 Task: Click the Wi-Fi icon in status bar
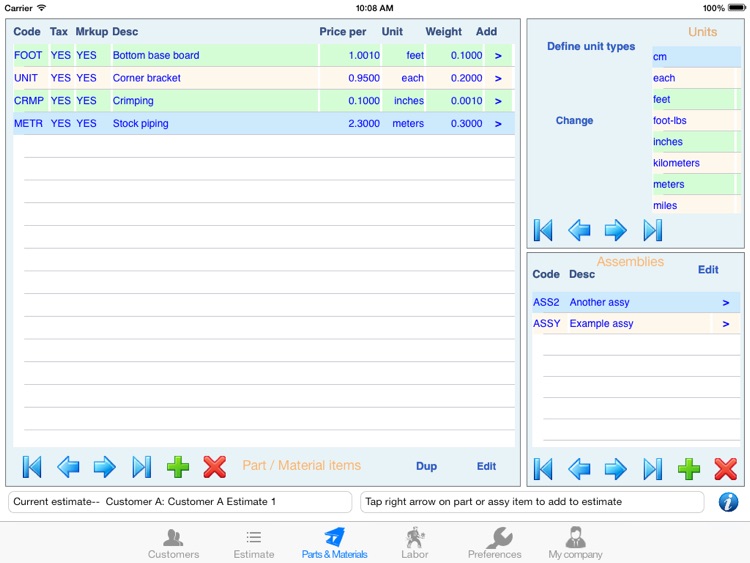click(42, 8)
